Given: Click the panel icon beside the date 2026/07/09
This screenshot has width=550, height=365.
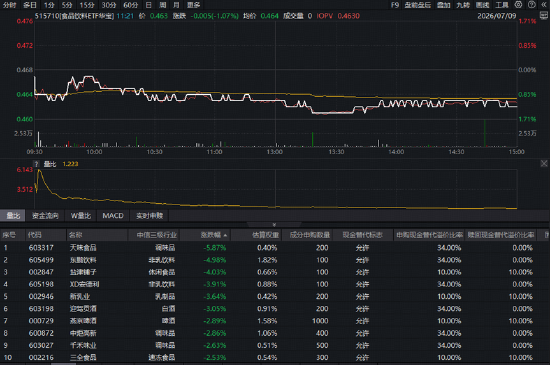Looking at the screenshot, I should (544, 15).
